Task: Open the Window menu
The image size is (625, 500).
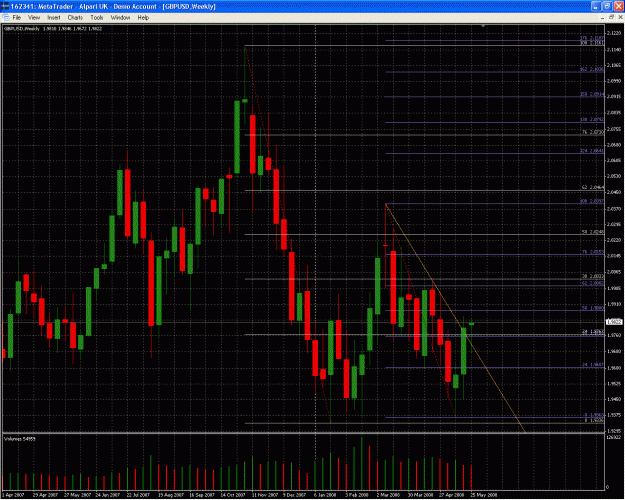Action: pyautogui.click(x=120, y=18)
